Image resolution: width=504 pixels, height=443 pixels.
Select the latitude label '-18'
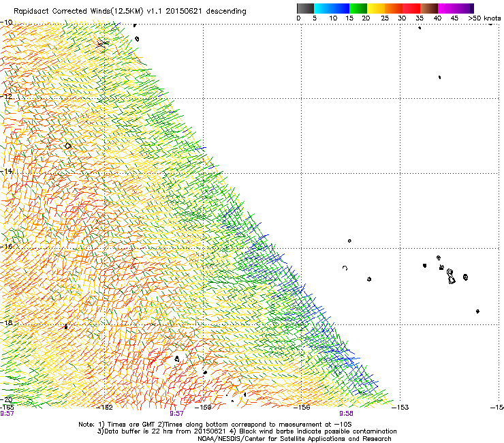coord(5,322)
